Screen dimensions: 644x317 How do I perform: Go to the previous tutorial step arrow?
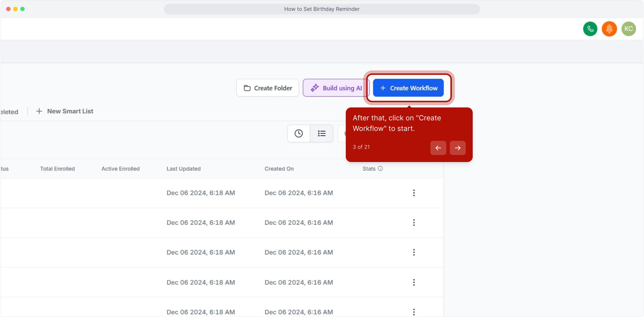point(438,148)
